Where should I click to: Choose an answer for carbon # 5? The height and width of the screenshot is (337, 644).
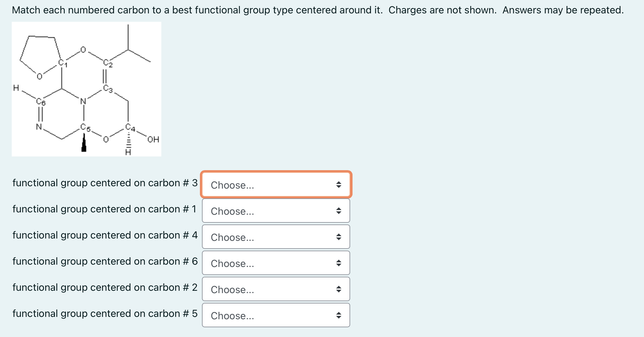pos(276,315)
